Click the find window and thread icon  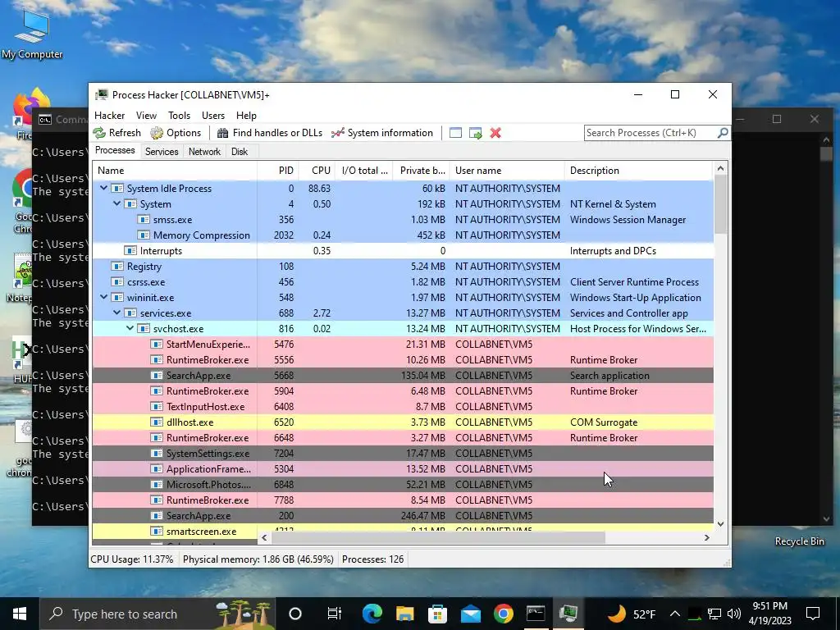(x=475, y=133)
